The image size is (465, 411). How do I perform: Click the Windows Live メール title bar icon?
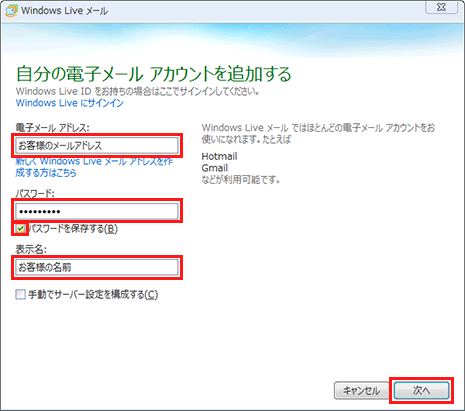11,11
